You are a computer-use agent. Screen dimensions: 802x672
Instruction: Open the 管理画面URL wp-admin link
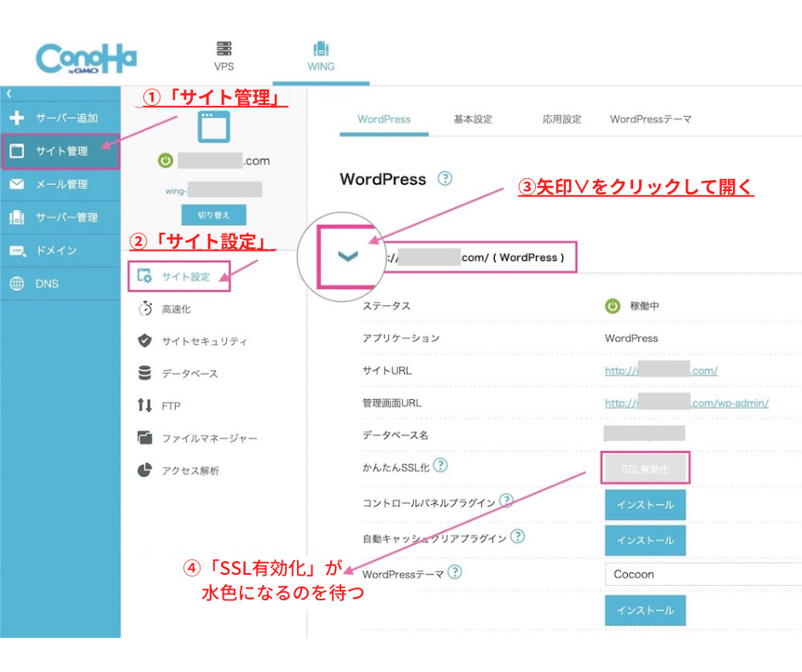(x=687, y=403)
